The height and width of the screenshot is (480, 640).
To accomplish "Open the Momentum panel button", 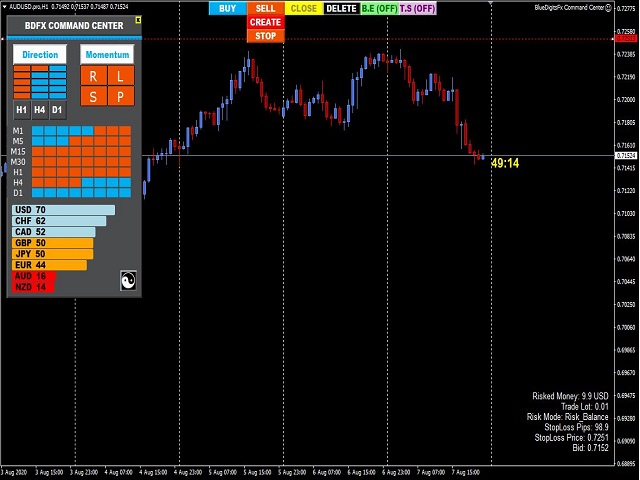I will pyautogui.click(x=107, y=54).
